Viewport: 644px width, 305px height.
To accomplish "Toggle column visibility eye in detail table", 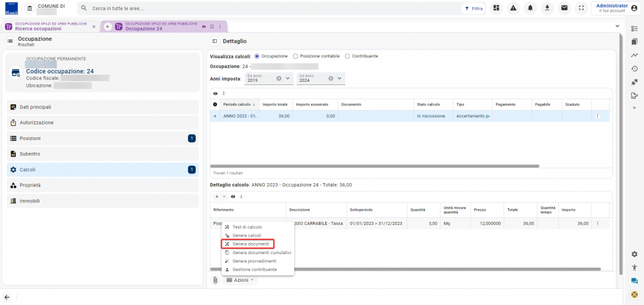I will (x=233, y=197).
